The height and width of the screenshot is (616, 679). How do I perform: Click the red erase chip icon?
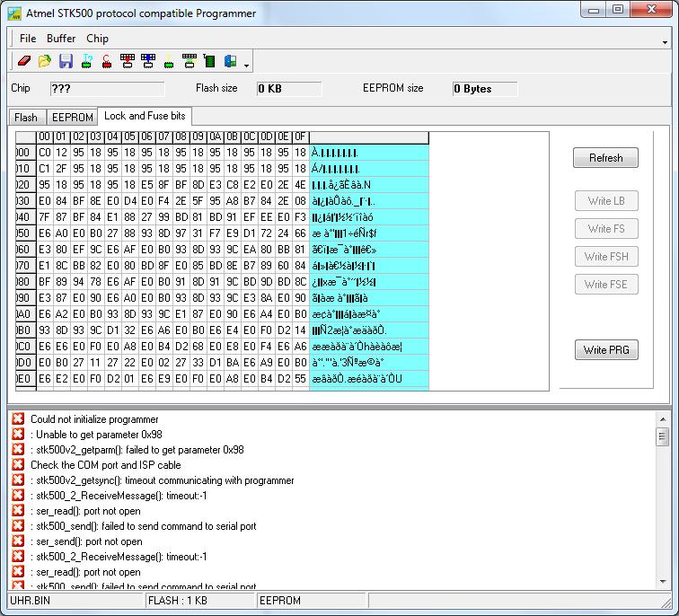[107, 61]
